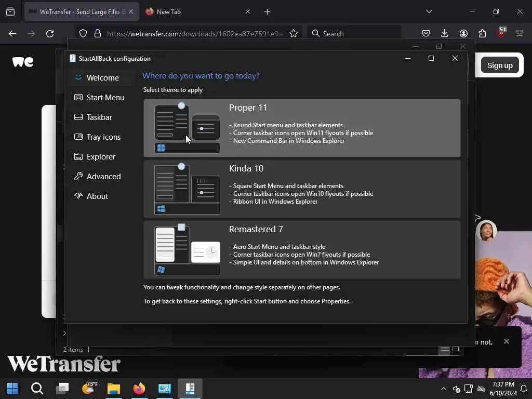This screenshot has width=532, height=399.
Task: Reload the current page
Action: pos(50,33)
